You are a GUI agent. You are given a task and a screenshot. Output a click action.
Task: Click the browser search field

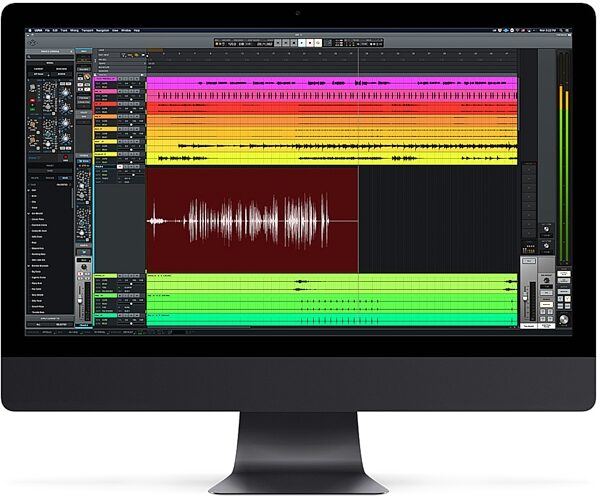(50, 57)
